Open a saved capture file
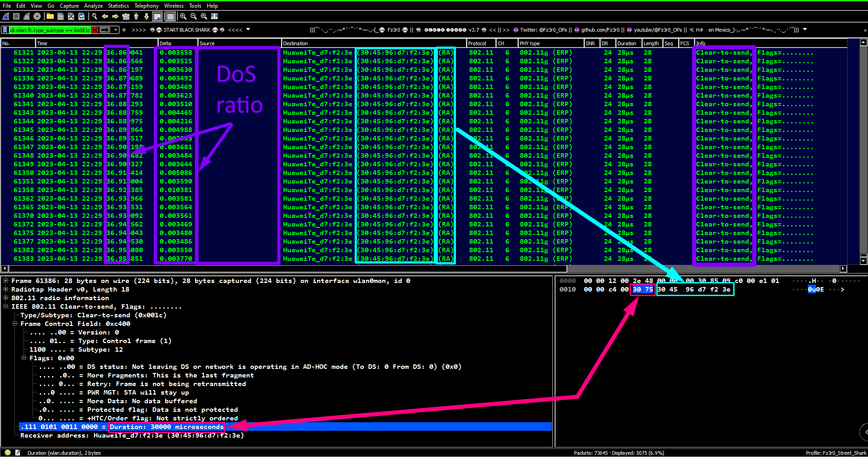This screenshot has height=457, width=868. coord(50,16)
